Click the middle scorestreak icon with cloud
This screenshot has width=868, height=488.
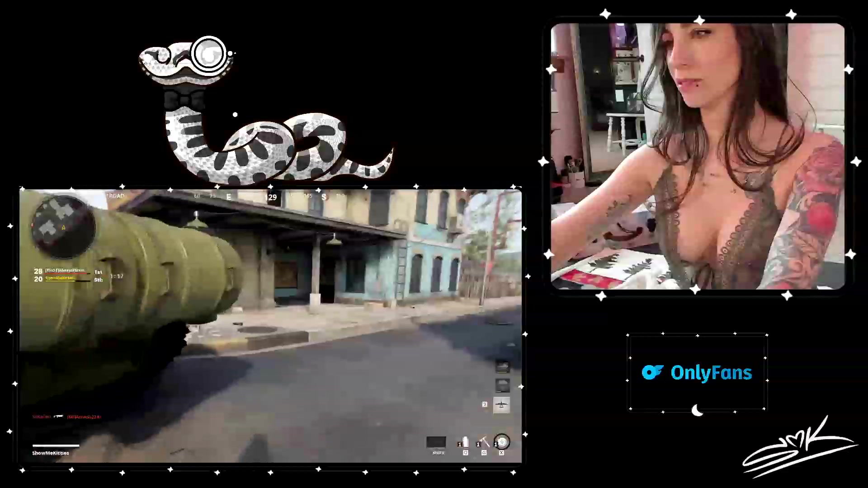click(502, 385)
